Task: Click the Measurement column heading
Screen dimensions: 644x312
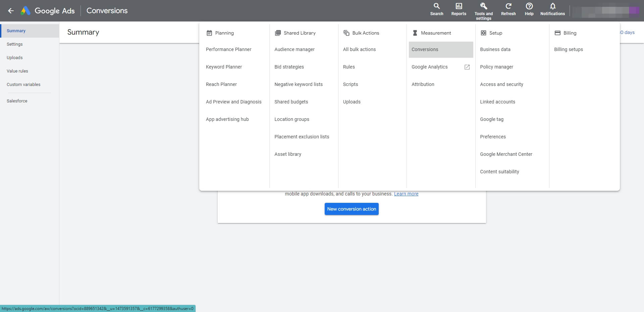Action: click(x=436, y=33)
